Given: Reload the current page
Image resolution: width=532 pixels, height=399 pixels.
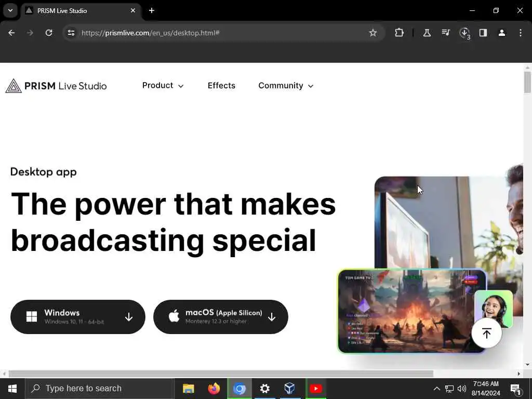Looking at the screenshot, I should [49, 33].
